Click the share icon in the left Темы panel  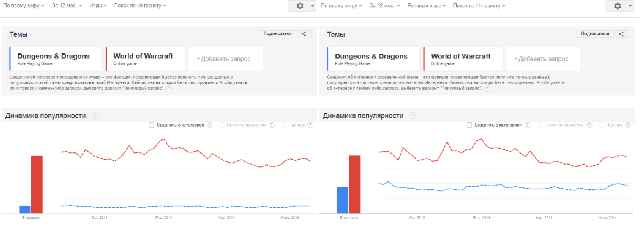304,34
